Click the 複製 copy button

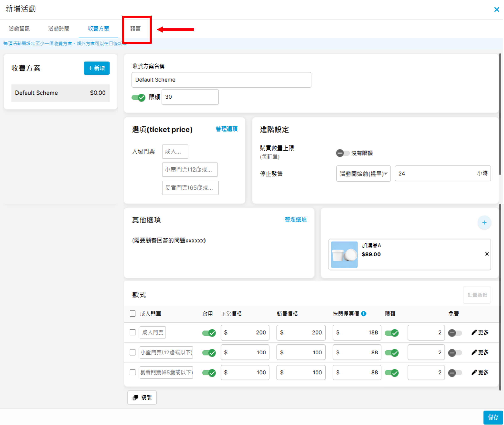pos(142,398)
